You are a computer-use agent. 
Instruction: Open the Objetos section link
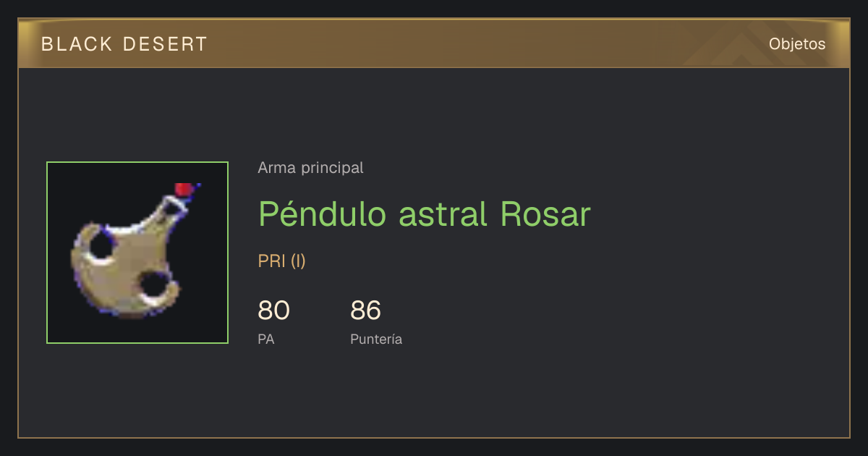[797, 43]
